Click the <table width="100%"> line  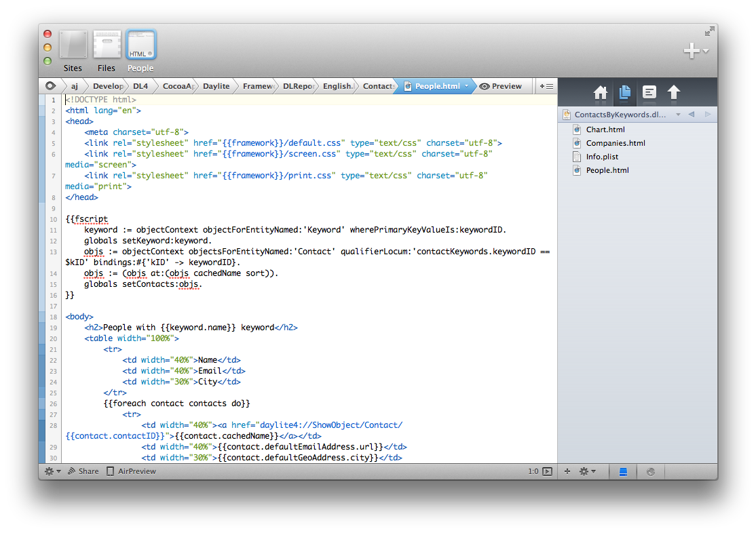click(x=132, y=338)
